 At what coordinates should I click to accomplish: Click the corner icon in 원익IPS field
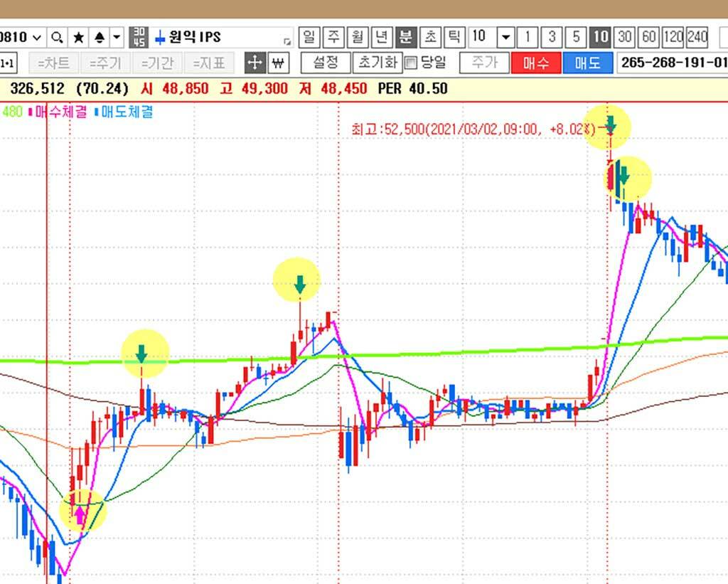coord(287,41)
